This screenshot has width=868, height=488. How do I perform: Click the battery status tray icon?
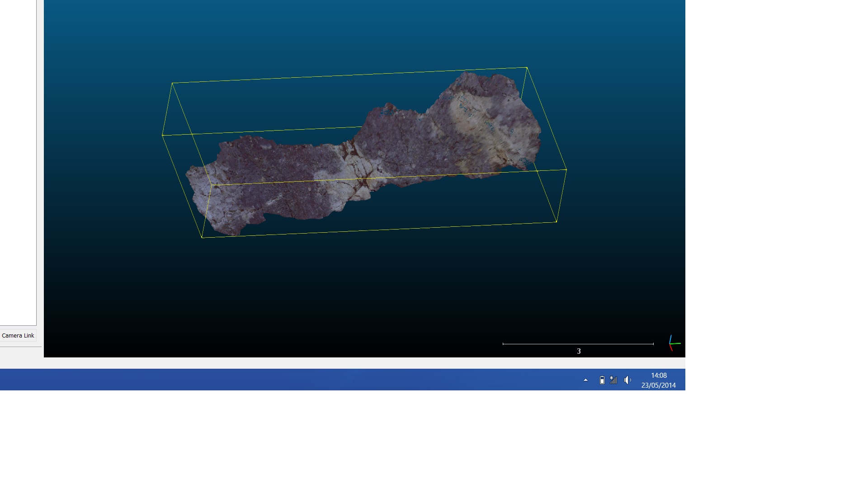click(602, 380)
